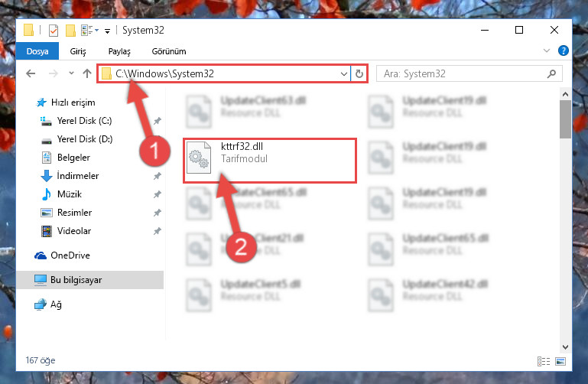588x384 pixels.
Task: Click the search magnifier icon
Action: click(551, 74)
